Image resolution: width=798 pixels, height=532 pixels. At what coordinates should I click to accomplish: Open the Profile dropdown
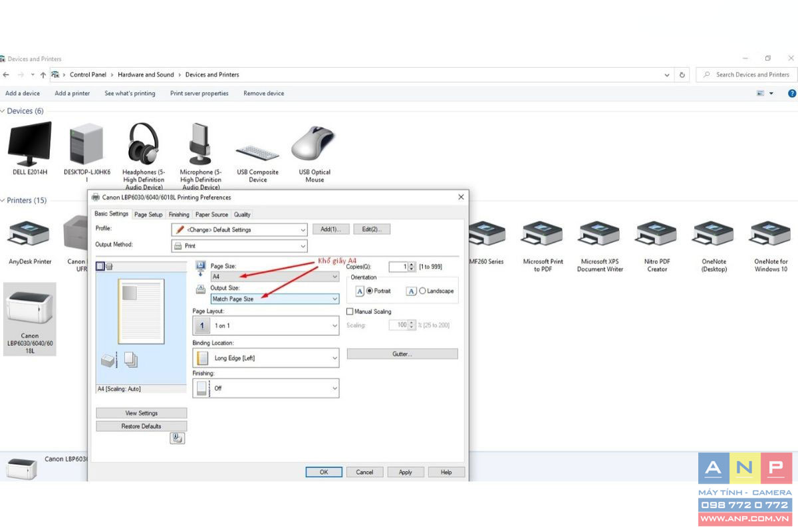[x=239, y=229]
